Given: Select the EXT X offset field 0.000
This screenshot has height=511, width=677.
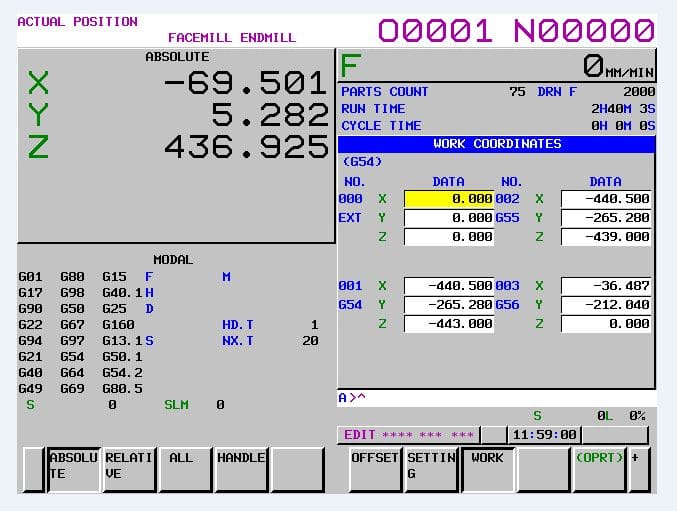Looking at the screenshot, I should click(449, 199).
